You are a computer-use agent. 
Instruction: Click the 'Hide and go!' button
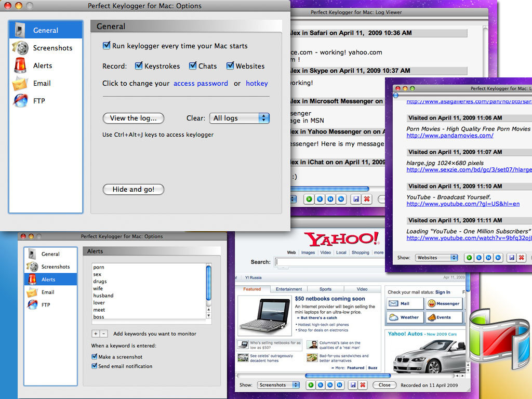pyautogui.click(x=134, y=189)
